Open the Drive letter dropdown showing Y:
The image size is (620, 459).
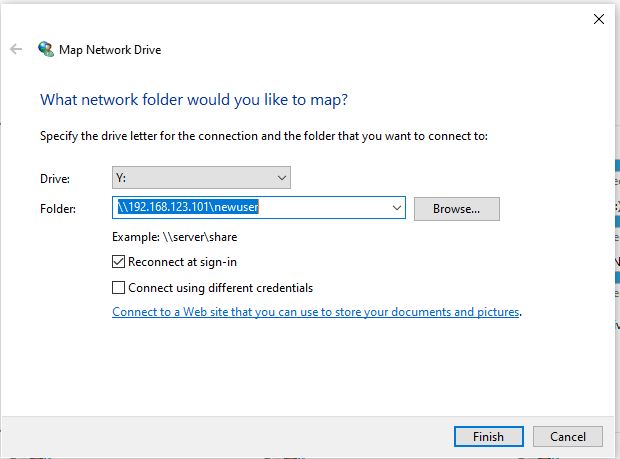pos(201,178)
